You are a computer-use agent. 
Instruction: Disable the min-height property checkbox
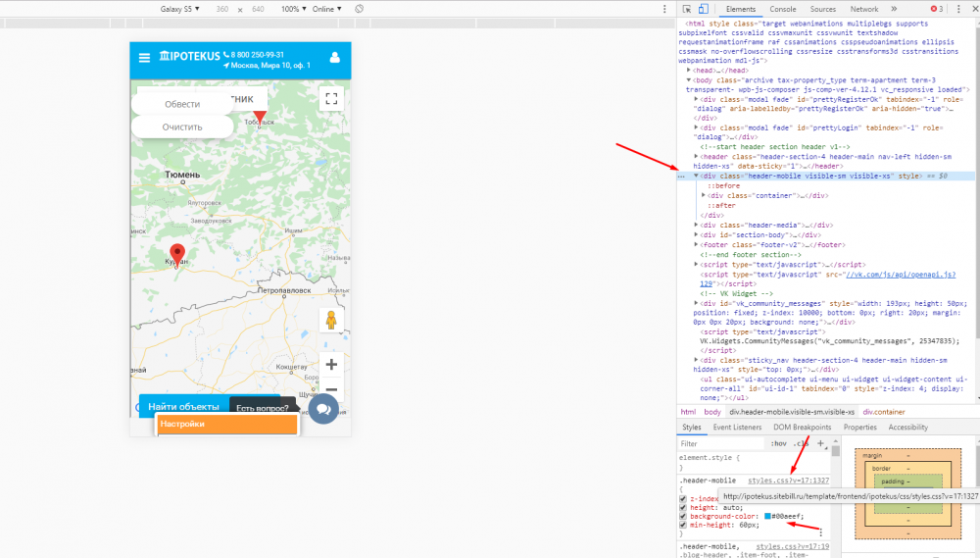pyautogui.click(x=682, y=526)
